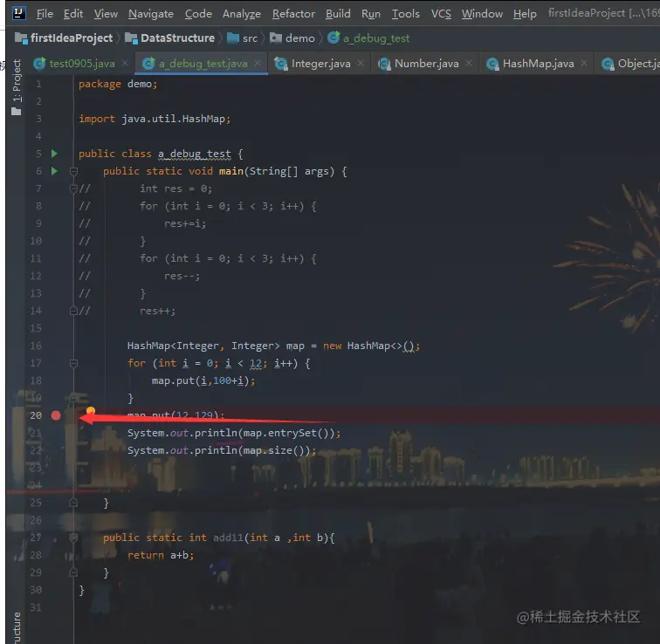Open the Tools menu
This screenshot has height=644, width=660.
tap(406, 14)
